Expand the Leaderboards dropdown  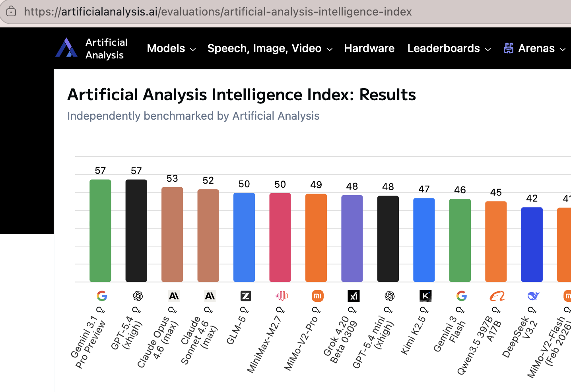click(x=449, y=49)
